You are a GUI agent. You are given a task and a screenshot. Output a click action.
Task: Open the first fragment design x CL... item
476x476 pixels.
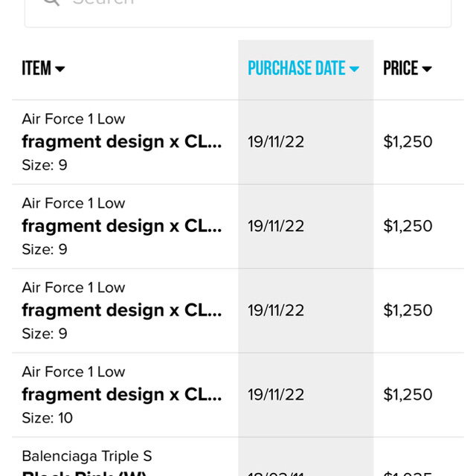[x=122, y=142]
